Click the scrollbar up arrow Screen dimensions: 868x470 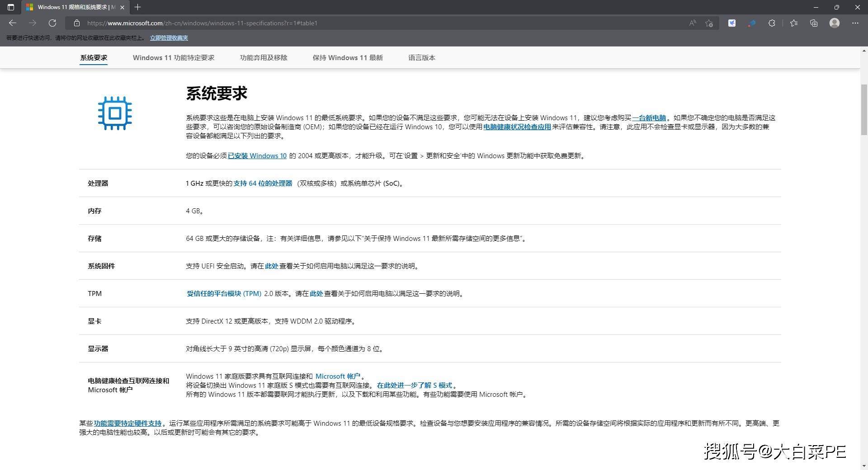(x=864, y=50)
